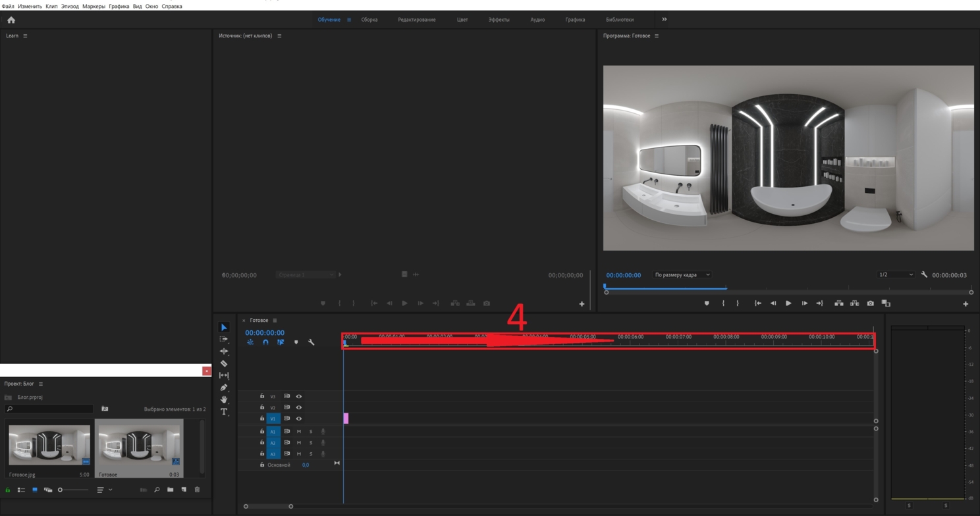980x516 pixels.
Task: Click Lift button in Program monitor
Action: (x=839, y=303)
